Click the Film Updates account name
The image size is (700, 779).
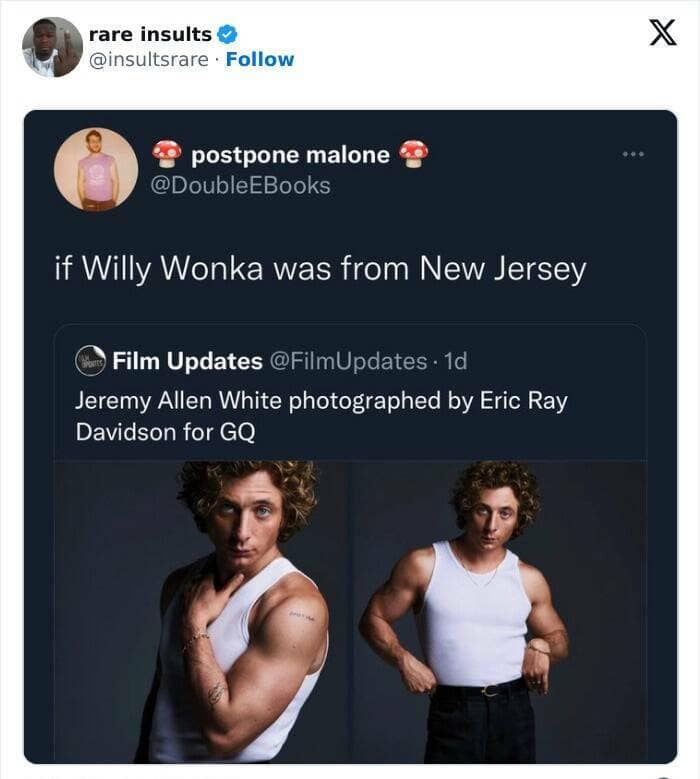[x=188, y=360]
